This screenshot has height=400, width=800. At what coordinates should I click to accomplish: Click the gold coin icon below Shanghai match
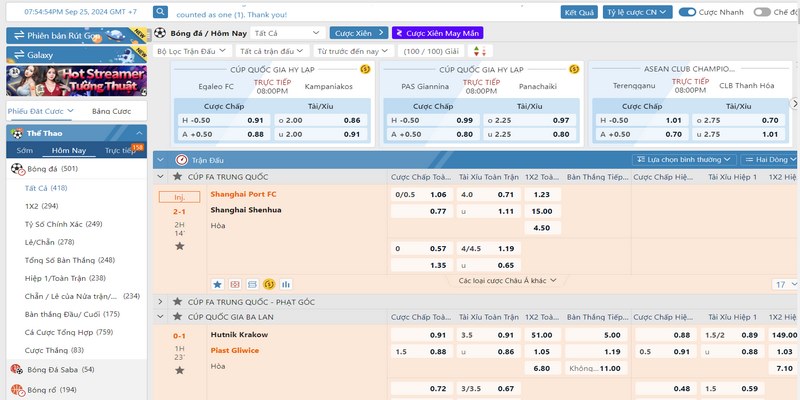[269, 284]
